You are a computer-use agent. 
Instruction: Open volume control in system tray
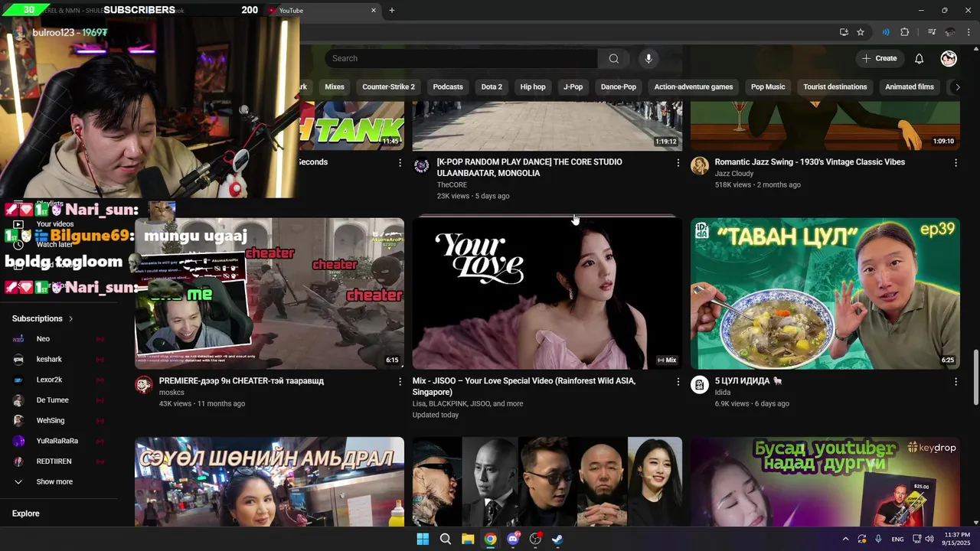tap(929, 539)
